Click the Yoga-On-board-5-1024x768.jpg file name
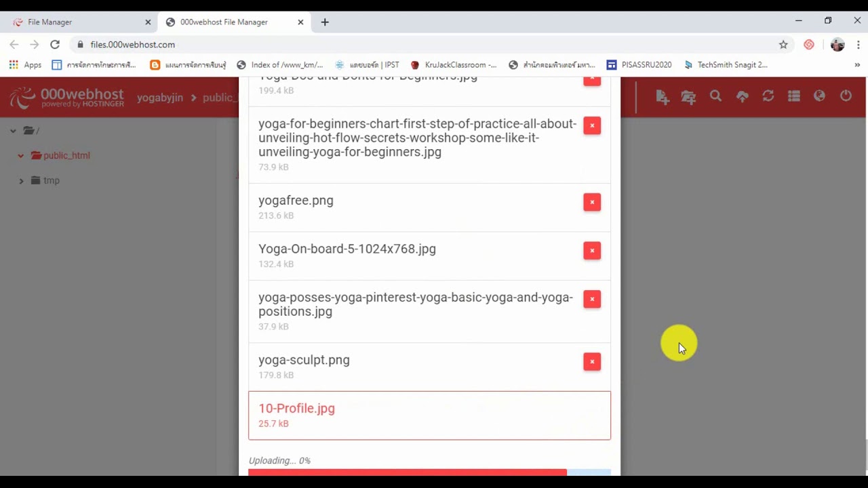Viewport: 868px width, 488px height. [347, 249]
